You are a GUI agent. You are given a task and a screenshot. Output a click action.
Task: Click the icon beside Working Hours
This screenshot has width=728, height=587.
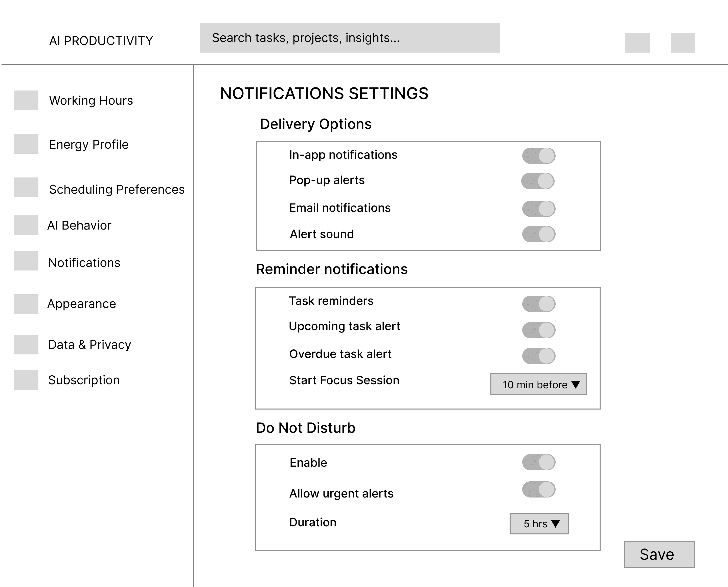click(26, 100)
